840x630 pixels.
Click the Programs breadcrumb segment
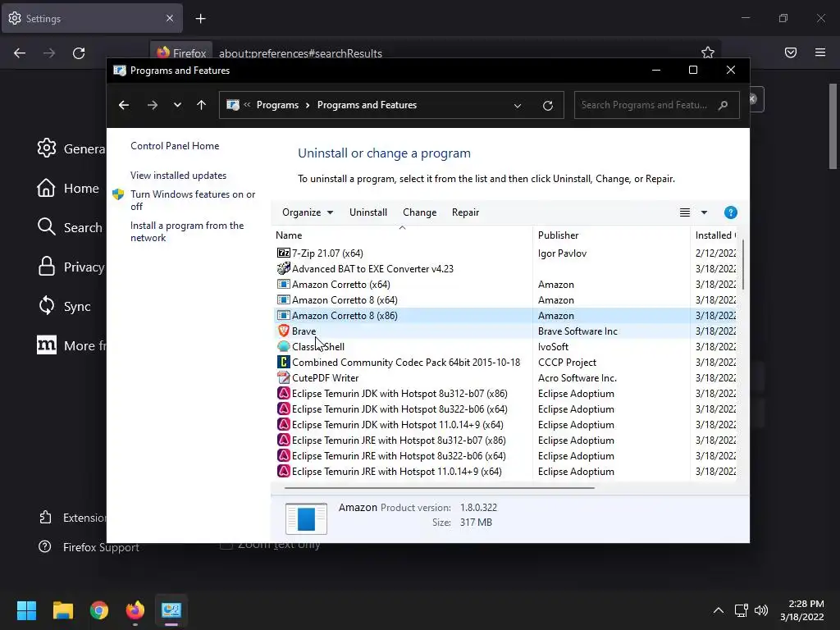coord(277,105)
